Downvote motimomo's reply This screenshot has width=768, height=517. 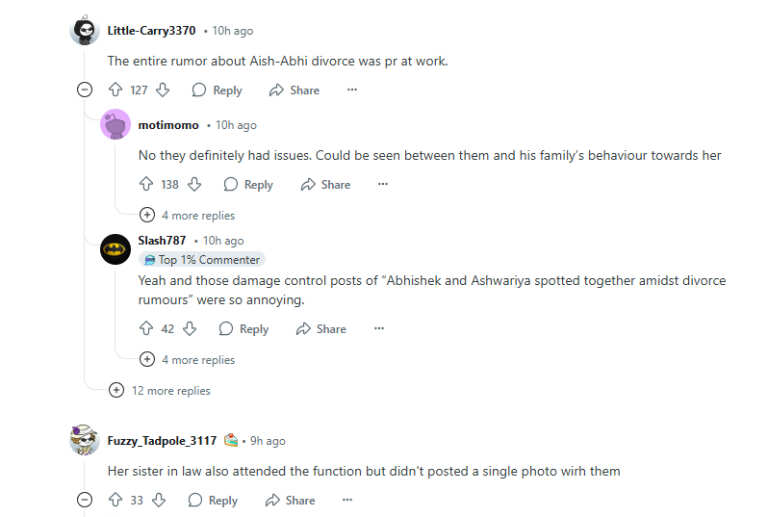[194, 184]
